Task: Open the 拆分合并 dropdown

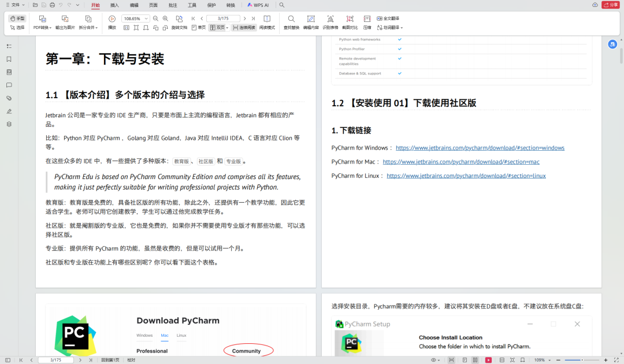Action: 88,23
